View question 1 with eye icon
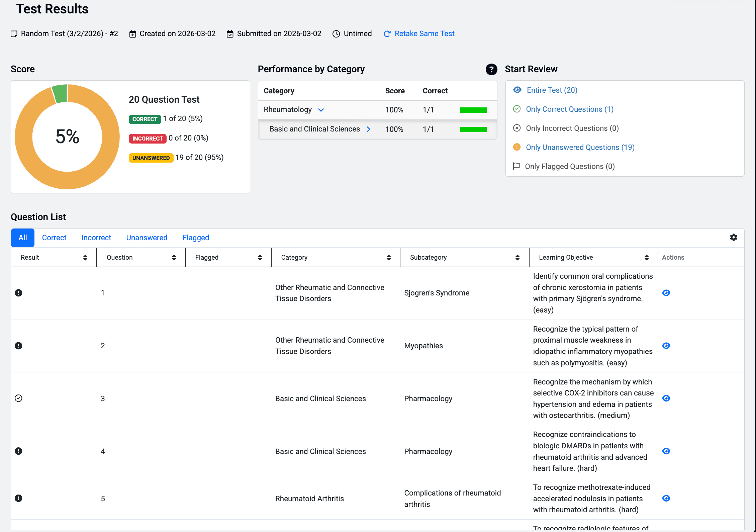The image size is (756, 532). tap(666, 293)
